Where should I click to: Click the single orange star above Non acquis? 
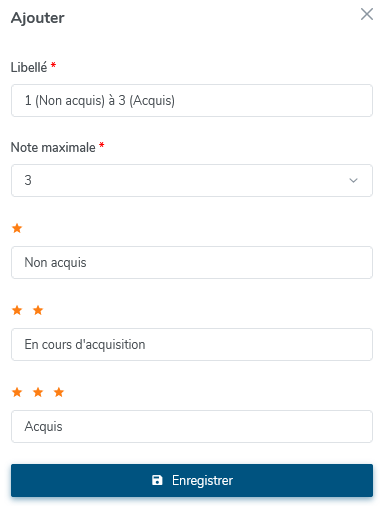17,228
